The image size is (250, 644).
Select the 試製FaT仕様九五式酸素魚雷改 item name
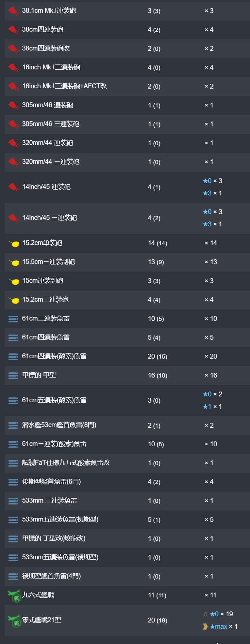(66, 463)
